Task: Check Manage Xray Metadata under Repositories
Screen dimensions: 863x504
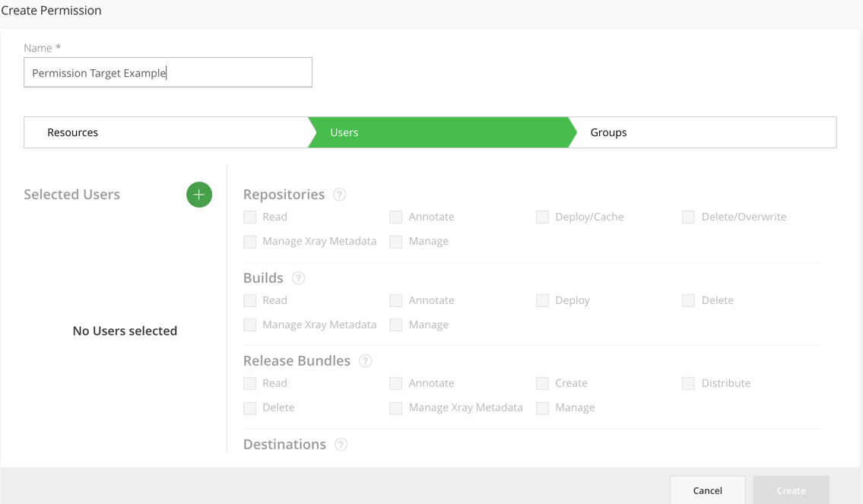Action: pos(249,241)
